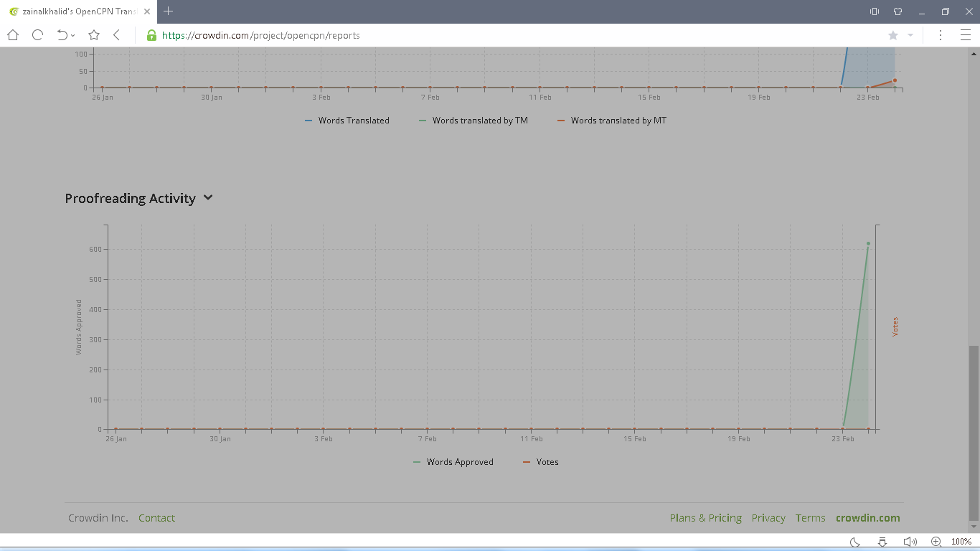The image size is (980, 551).
Task: Click the Crowdin Inc. footer text
Action: (x=98, y=518)
